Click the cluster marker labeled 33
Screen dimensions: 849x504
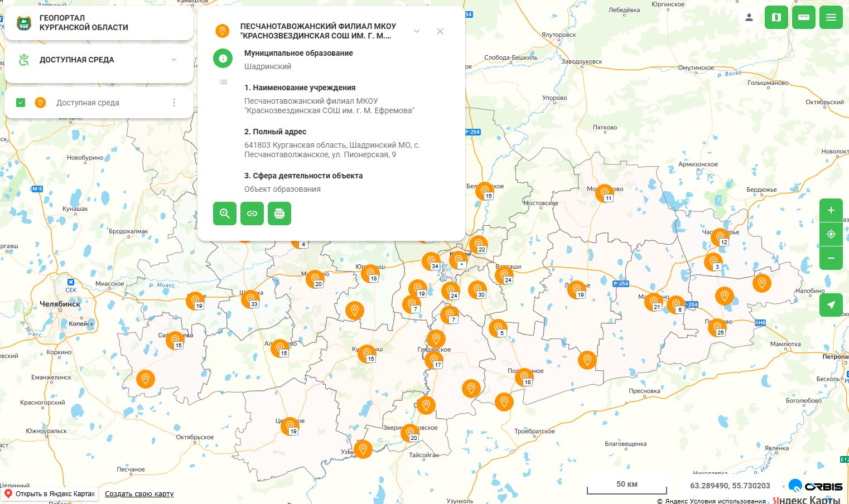tap(250, 299)
